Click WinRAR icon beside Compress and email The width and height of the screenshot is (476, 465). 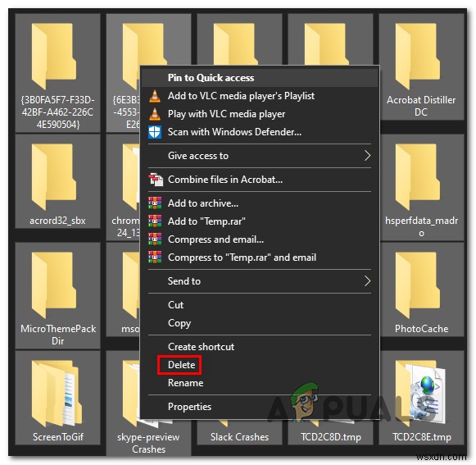point(155,239)
